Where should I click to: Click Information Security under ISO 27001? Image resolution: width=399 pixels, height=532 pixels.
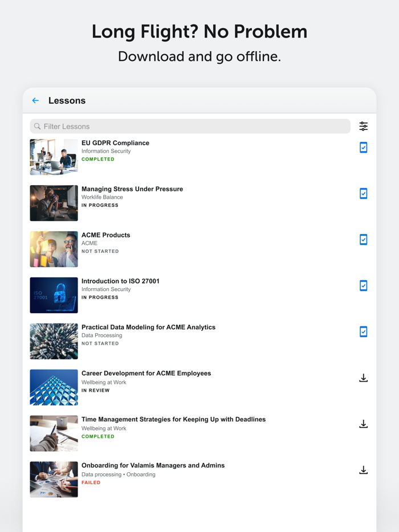coord(106,289)
